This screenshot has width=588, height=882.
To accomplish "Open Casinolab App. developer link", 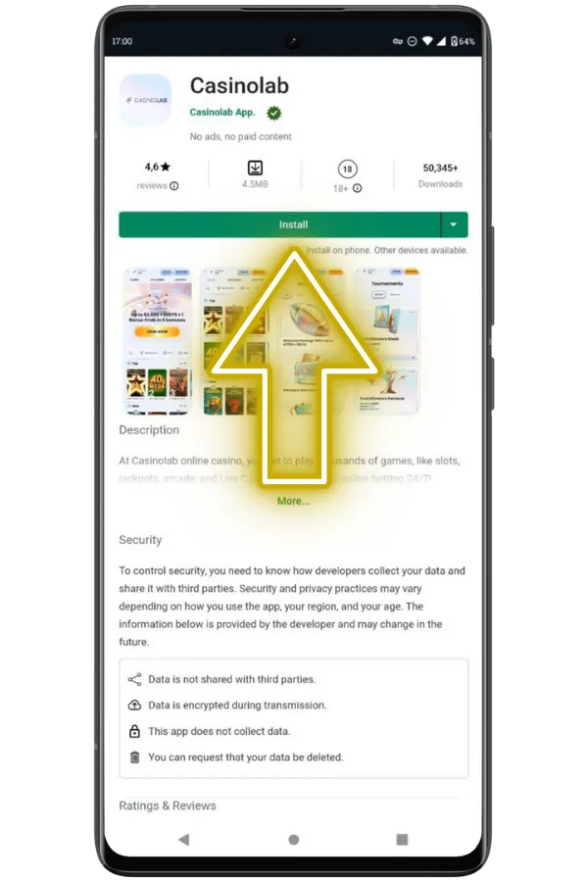I will click(222, 112).
